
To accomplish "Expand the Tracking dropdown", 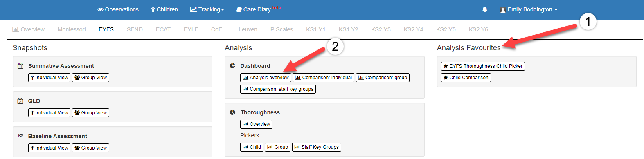I will 207,9.
